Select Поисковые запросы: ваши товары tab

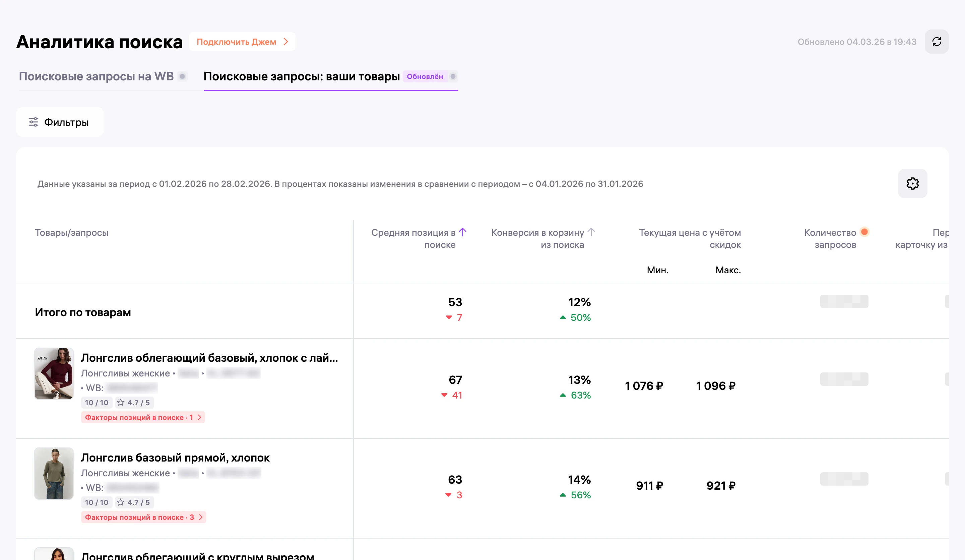coord(301,77)
